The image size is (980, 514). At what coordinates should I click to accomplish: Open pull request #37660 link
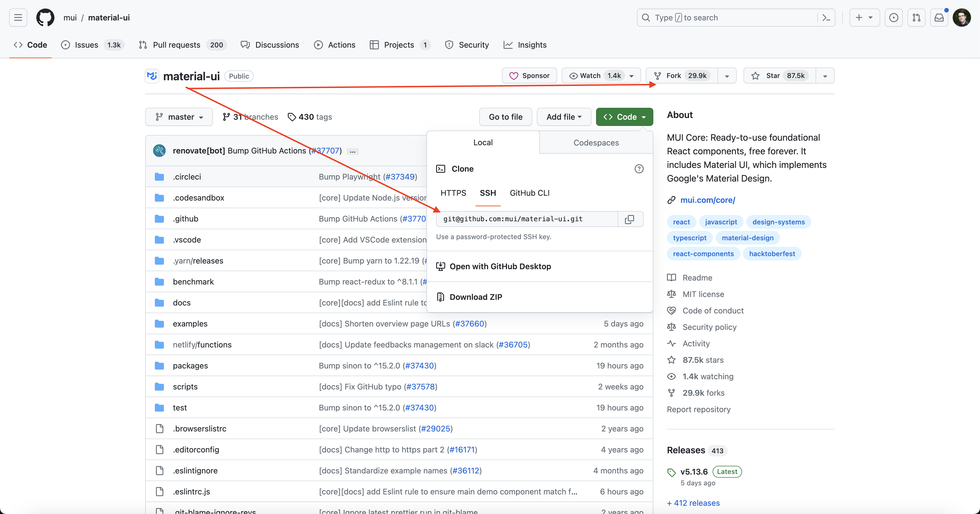(470, 323)
